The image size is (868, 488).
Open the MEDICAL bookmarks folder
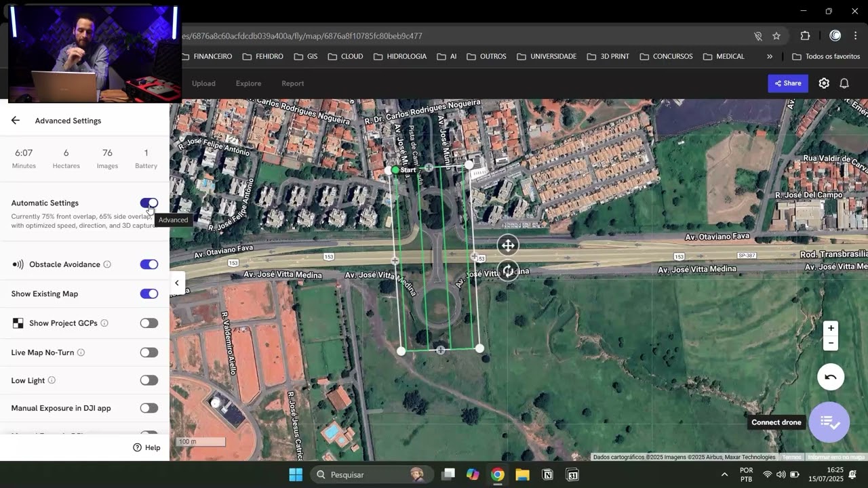click(724, 56)
